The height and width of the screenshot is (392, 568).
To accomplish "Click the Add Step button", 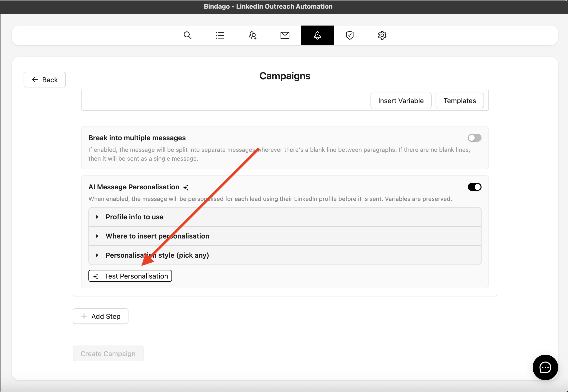I will pos(100,316).
